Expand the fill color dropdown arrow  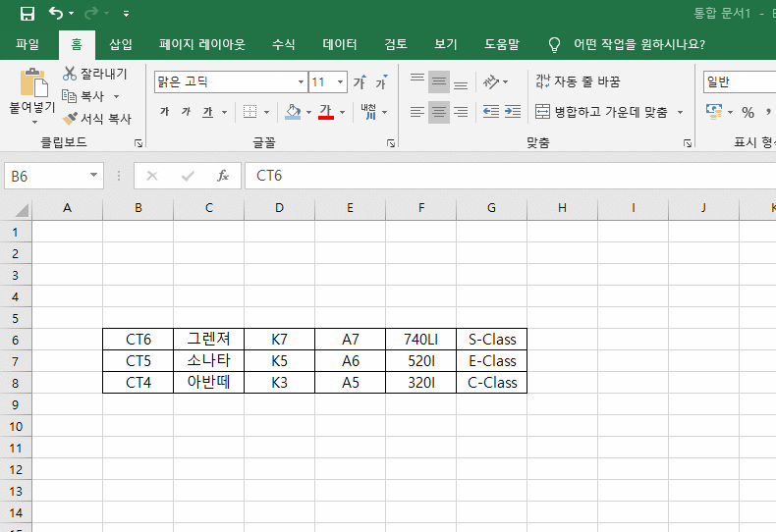(308, 112)
